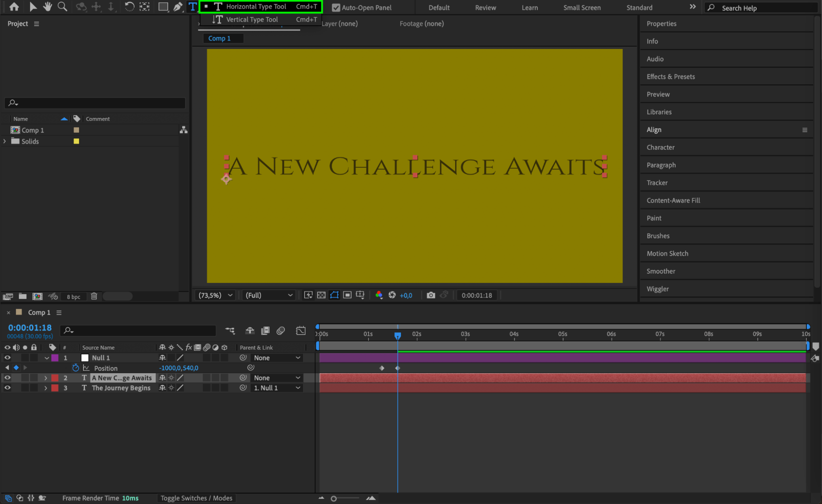Viewport: 822px width, 504px height.
Task: Select the Pen tool
Action: 178,7
